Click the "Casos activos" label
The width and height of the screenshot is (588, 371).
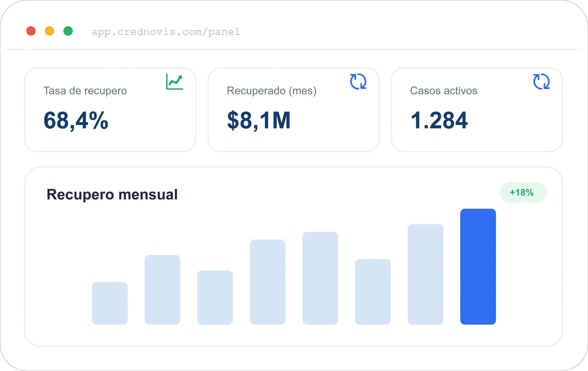point(444,91)
